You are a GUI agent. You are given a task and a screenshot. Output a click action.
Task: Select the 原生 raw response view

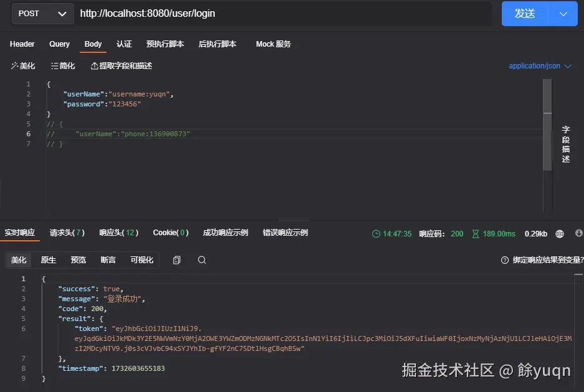49,260
